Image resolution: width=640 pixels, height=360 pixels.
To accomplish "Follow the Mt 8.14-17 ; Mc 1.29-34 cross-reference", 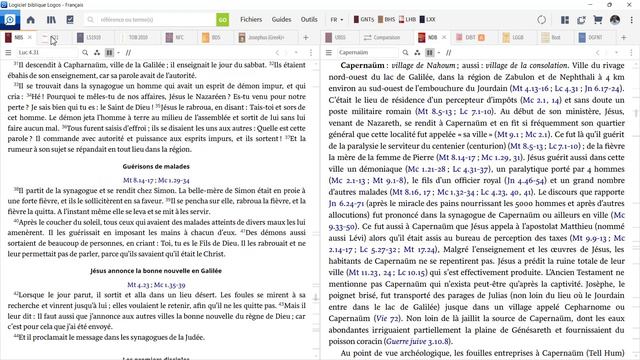I will (x=156, y=180).
